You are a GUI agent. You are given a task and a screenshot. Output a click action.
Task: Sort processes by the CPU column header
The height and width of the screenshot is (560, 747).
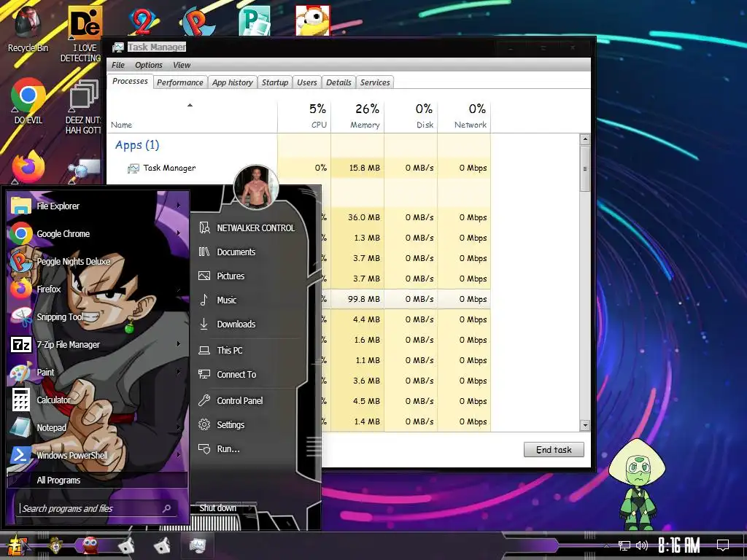304,115
